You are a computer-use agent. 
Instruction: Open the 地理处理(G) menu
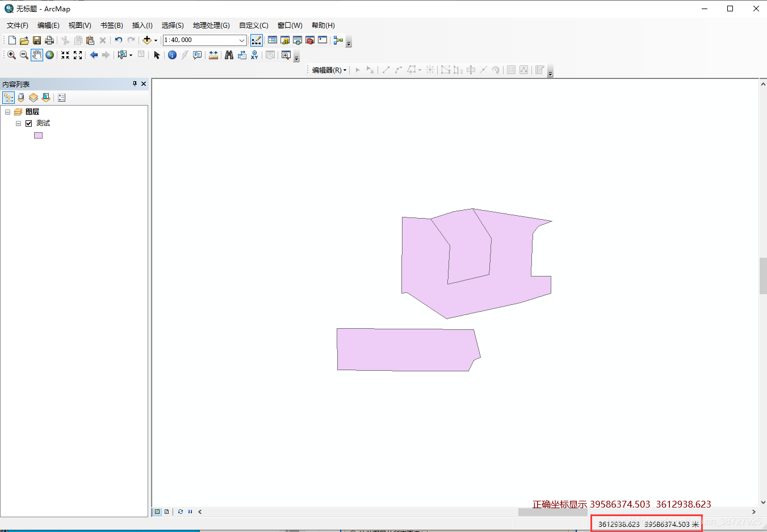[x=211, y=26]
